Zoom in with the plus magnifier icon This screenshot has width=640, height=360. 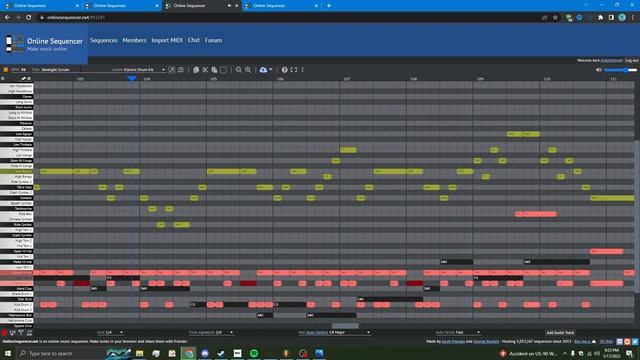tap(248, 70)
